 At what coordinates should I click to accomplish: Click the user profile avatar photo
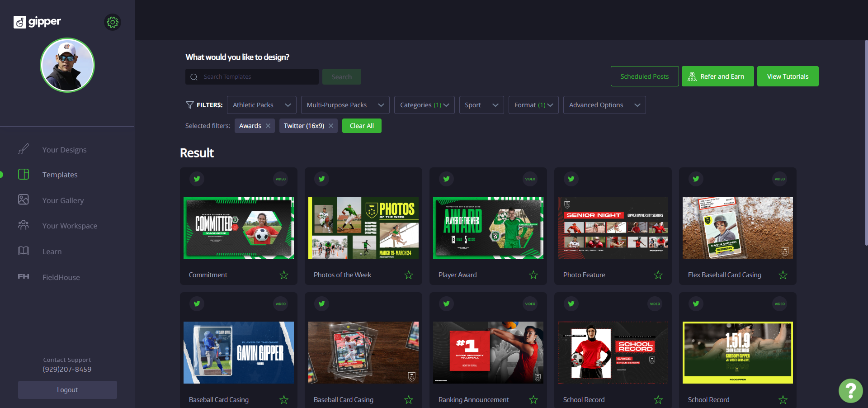click(x=67, y=65)
